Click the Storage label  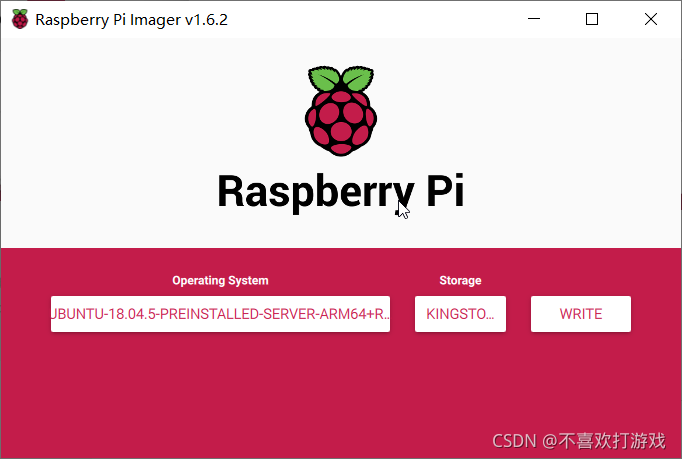(460, 280)
